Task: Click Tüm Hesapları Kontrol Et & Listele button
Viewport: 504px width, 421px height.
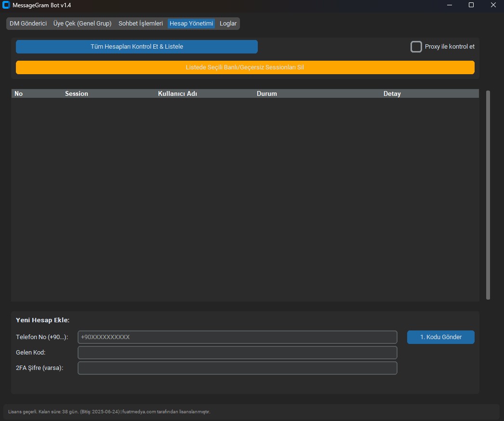Action: pyautogui.click(x=137, y=47)
